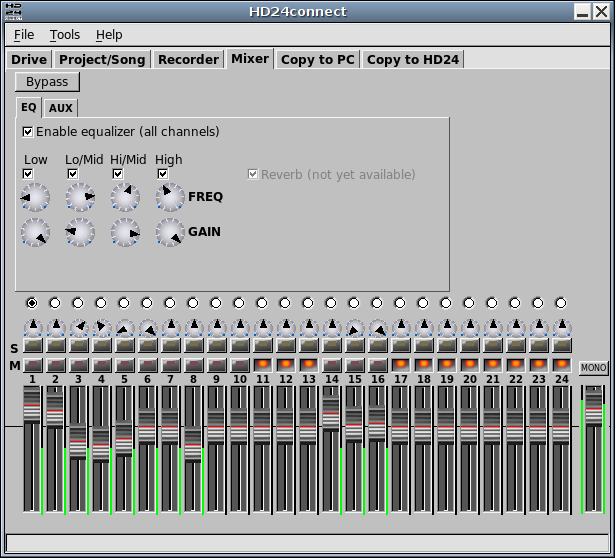Uncheck the Low band checkbox

pos(28,174)
